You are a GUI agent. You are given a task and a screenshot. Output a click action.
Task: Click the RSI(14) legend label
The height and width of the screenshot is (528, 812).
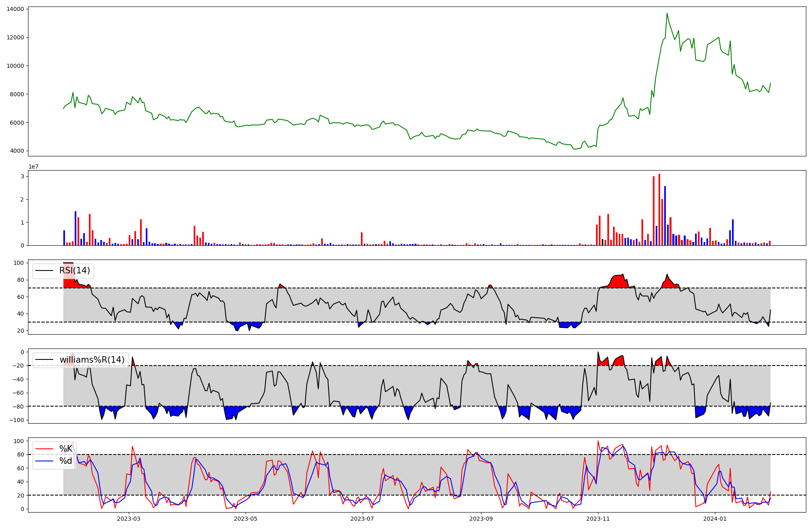point(75,270)
